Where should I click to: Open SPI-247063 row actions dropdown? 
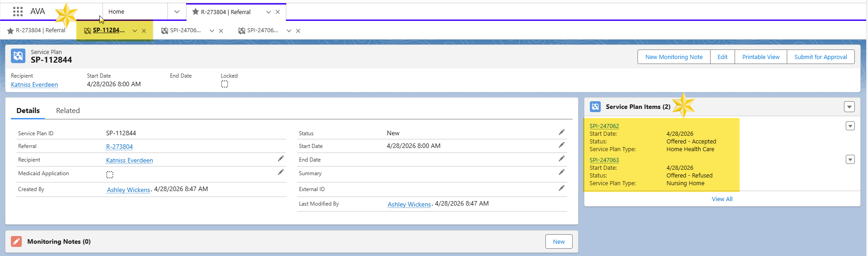click(850, 159)
